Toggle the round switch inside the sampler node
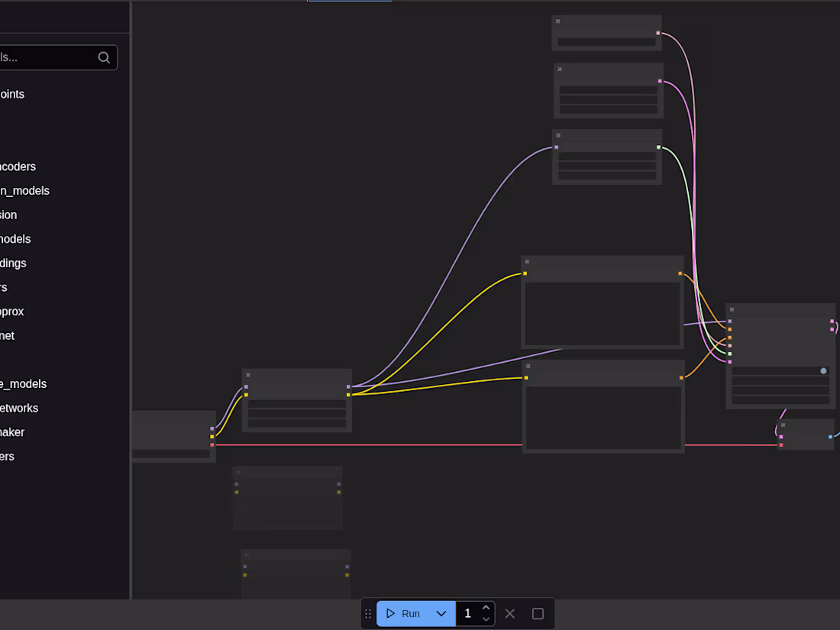This screenshot has height=630, width=840. coord(823,370)
